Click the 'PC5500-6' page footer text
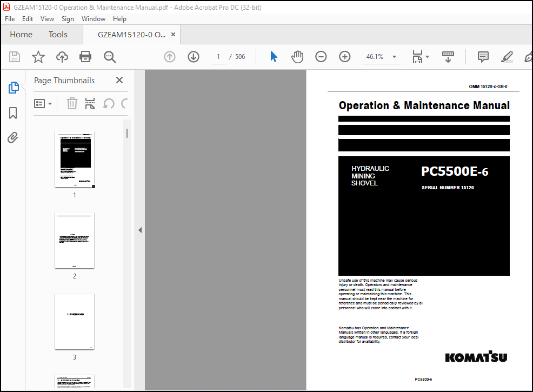 423,379
